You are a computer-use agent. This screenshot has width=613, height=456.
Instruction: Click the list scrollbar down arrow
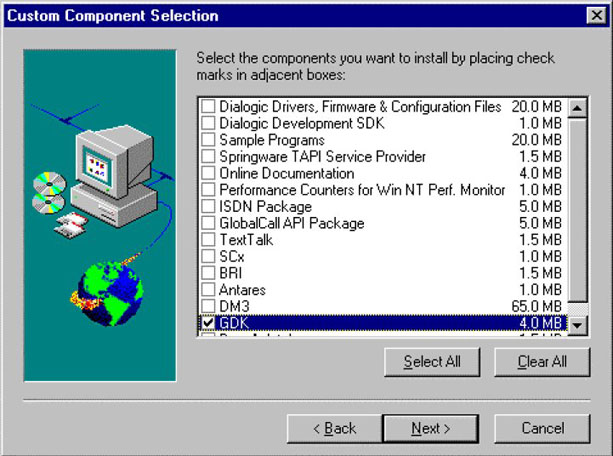pyautogui.click(x=577, y=325)
